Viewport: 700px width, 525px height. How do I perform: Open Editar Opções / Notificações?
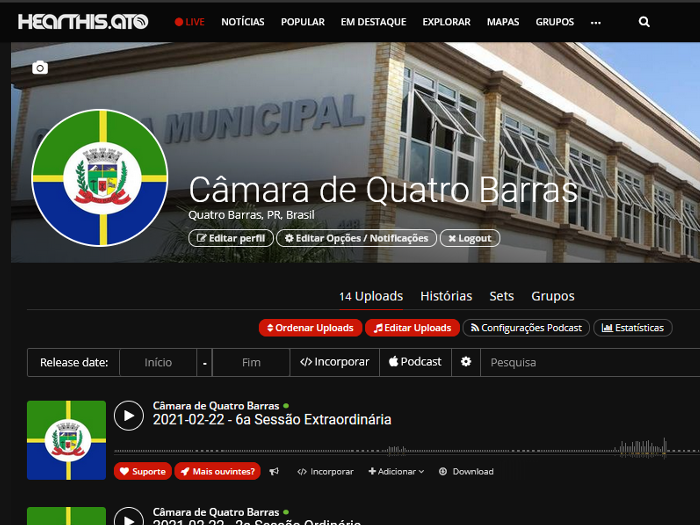coord(356,238)
